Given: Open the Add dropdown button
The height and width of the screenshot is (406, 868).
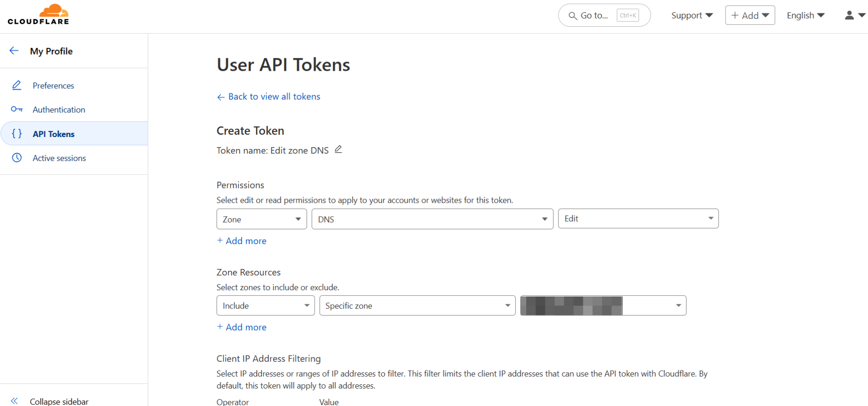Looking at the screenshot, I should point(750,15).
